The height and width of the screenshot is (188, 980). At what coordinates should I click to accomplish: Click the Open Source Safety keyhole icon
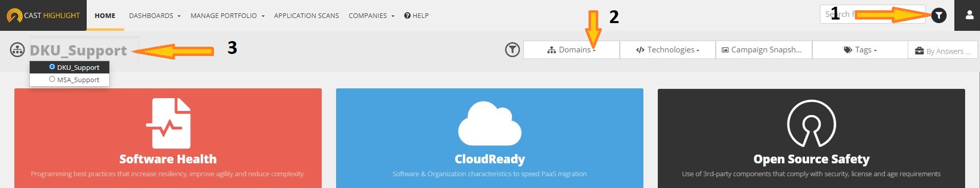(812, 123)
